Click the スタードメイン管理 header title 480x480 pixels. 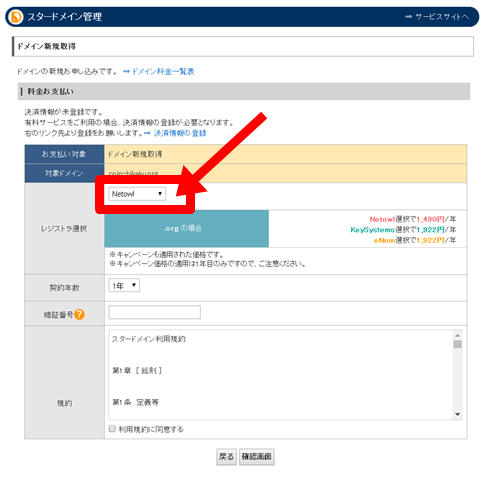click(x=65, y=17)
